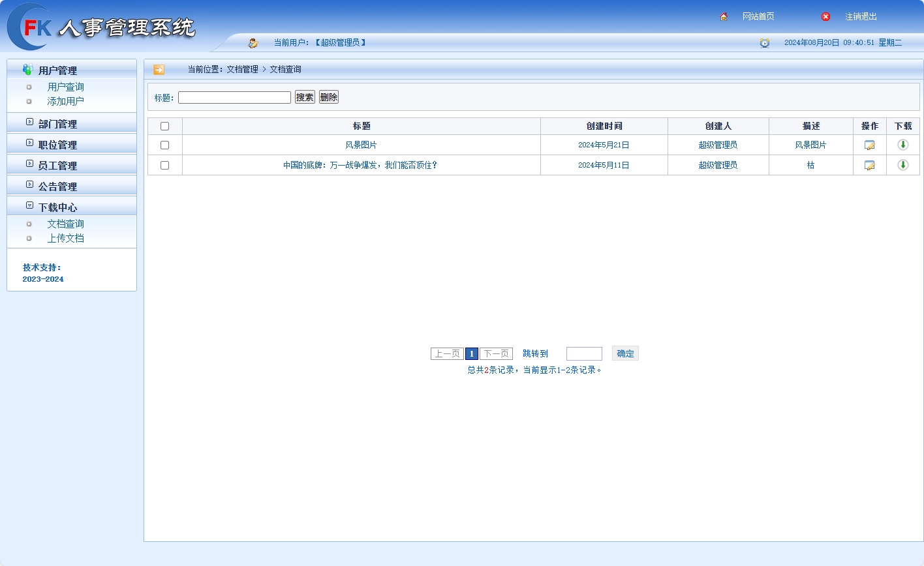This screenshot has height=566, width=924.
Task: Check the box for 风景图片 row
Action: click(164, 145)
